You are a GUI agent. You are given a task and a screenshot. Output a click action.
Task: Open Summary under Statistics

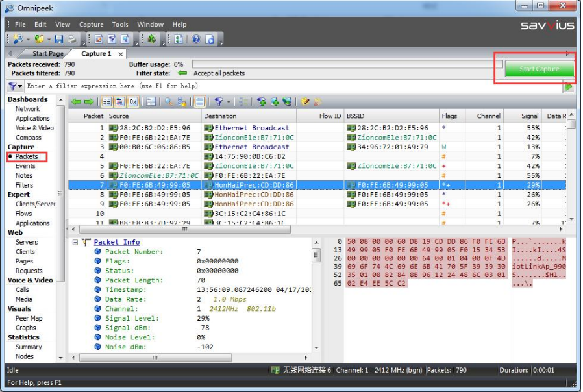(x=29, y=347)
